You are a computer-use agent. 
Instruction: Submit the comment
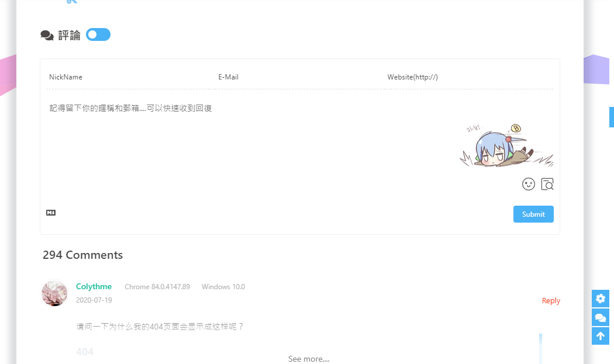533,214
